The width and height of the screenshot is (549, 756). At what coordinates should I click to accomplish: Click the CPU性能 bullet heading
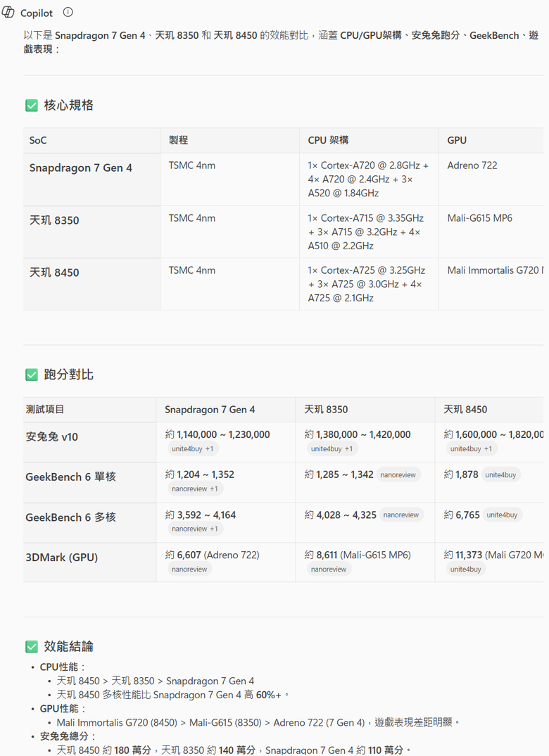[x=62, y=667]
